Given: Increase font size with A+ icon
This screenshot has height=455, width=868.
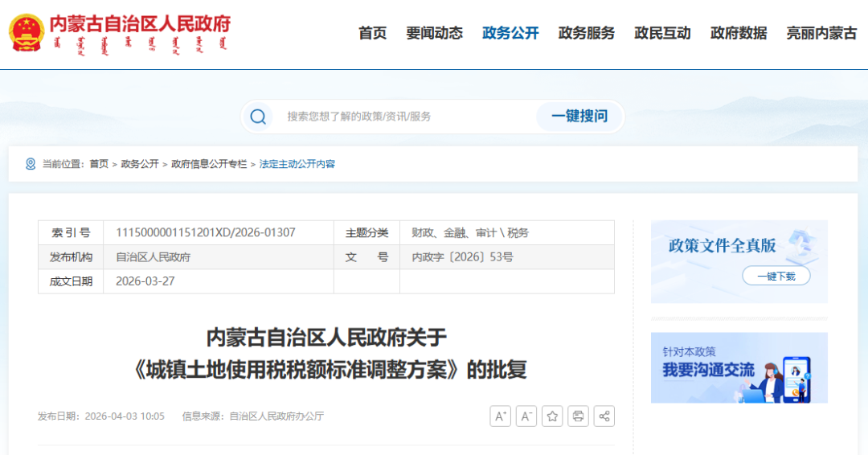Looking at the screenshot, I should (x=501, y=416).
